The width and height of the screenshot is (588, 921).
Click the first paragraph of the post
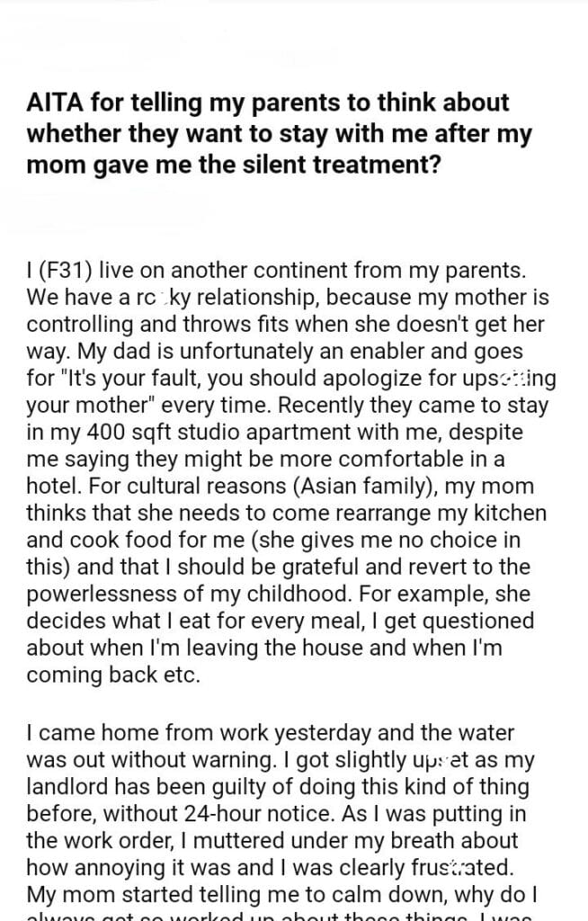pos(288,457)
